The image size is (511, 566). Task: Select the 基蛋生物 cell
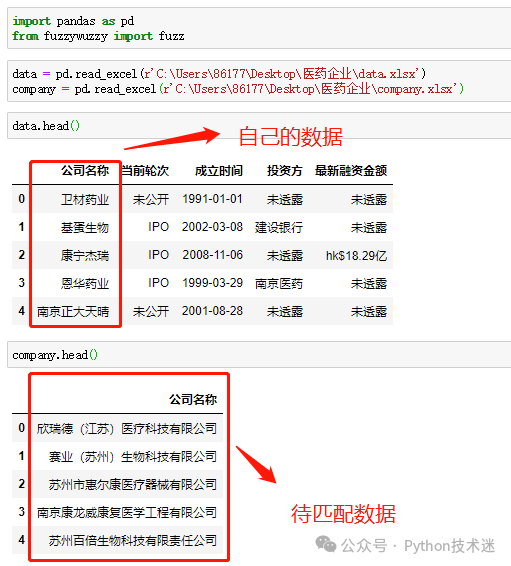coord(85,227)
